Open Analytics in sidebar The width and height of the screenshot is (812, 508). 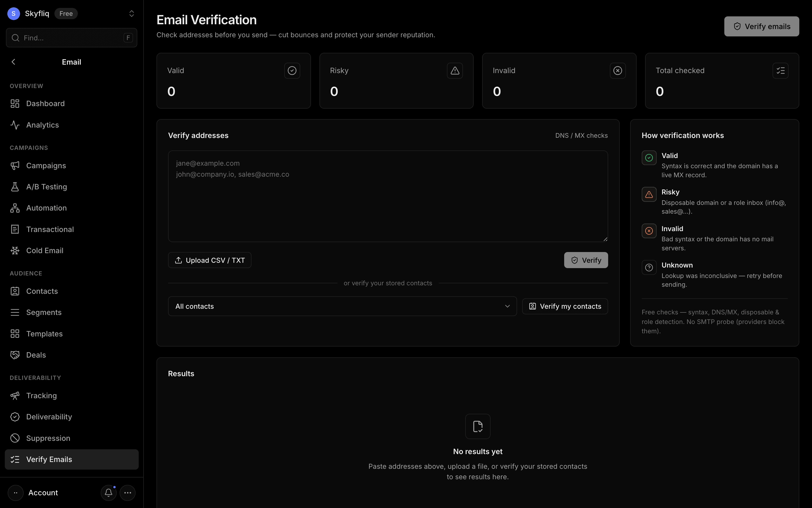point(71,125)
